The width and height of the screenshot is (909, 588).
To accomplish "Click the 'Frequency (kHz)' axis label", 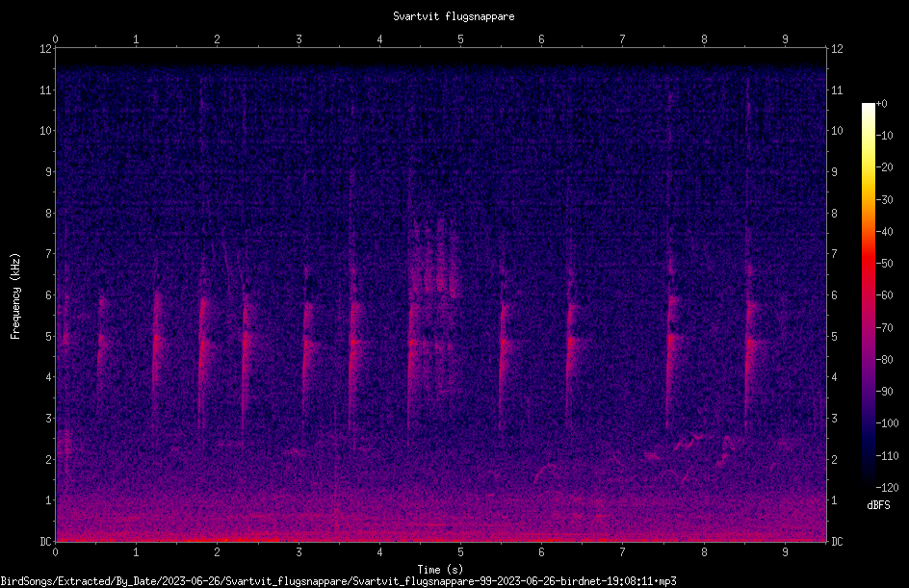I will coord(15,296).
